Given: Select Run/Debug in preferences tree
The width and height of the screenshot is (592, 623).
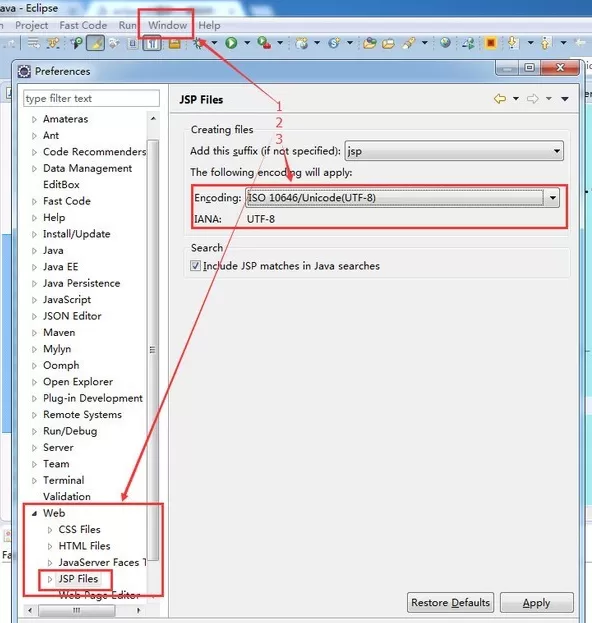Looking at the screenshot, I should (70, 431).
